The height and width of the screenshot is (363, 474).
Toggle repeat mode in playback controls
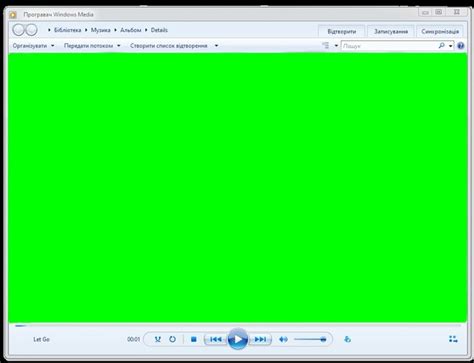172,339
